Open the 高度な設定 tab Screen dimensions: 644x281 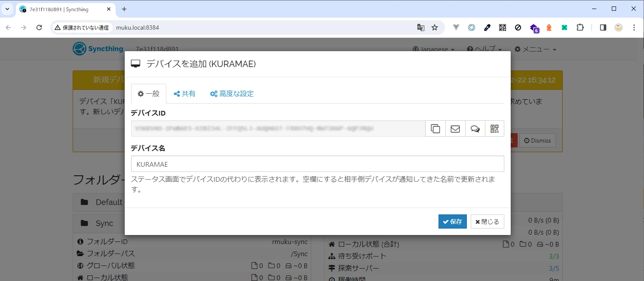point(232,94)
